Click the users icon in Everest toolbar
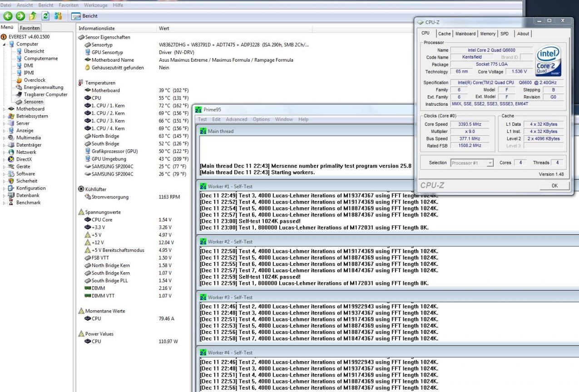 58,16
